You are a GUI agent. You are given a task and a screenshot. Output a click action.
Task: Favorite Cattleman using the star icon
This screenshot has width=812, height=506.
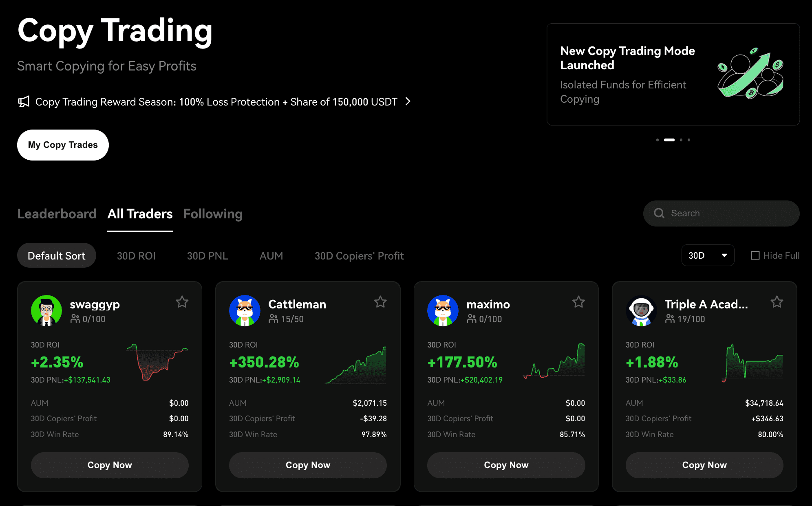tap(380, 302)
